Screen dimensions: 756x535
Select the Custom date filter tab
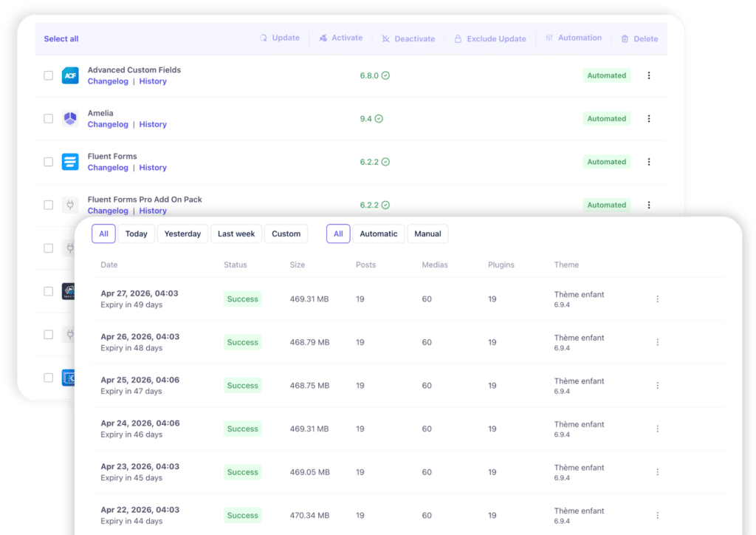coord(286,234)
